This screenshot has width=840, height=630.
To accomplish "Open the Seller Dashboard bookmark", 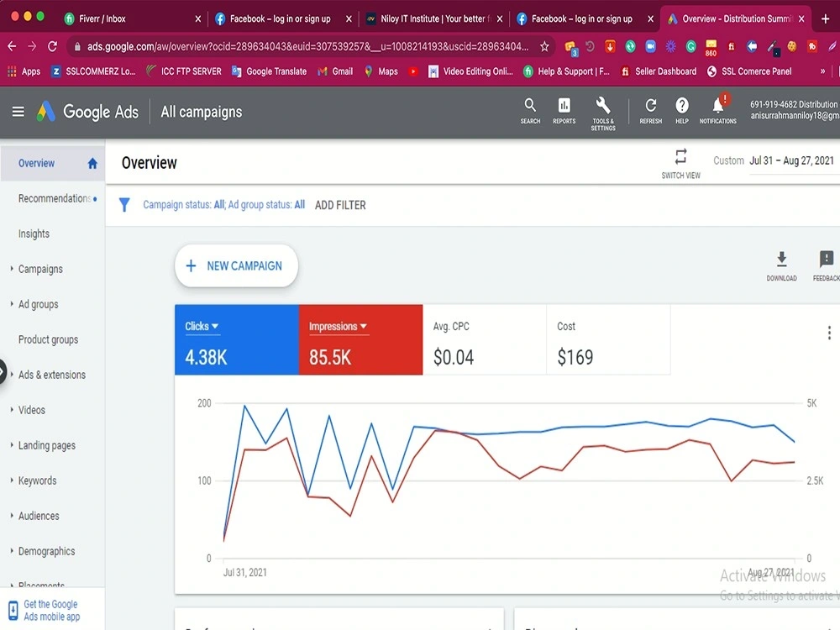I will [x=659, y=71].
